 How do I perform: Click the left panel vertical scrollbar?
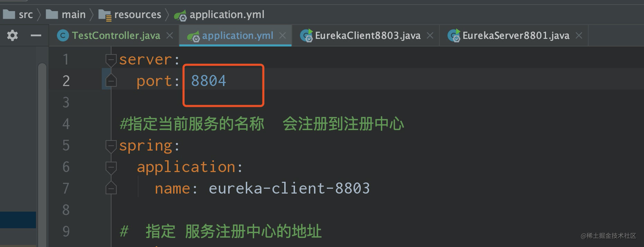(42, 154)
